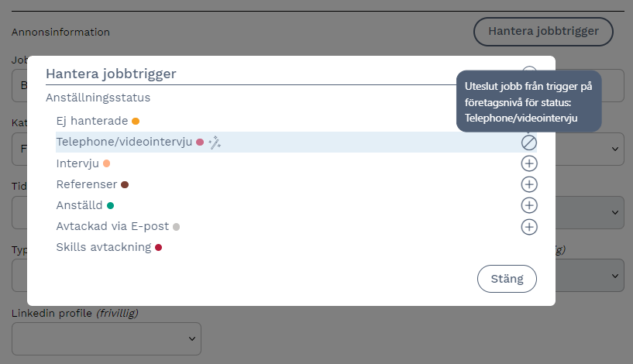633x364 pixels.
Task: Add trigger with Referenser plus icon
Action: [529, 184]
